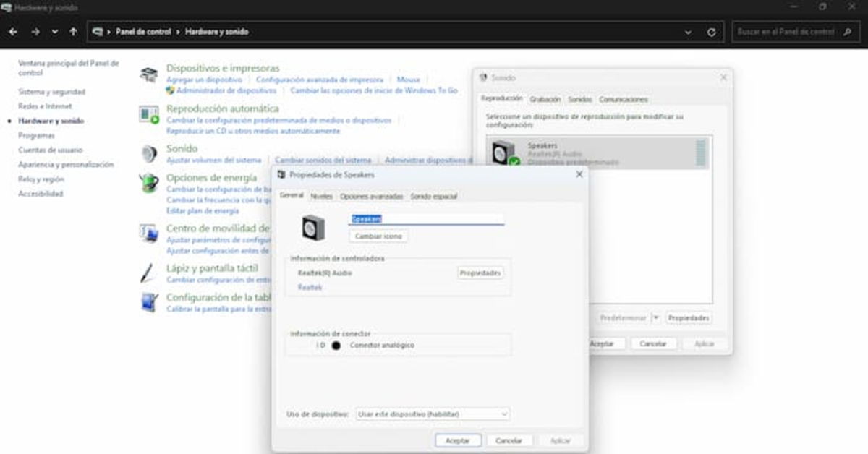Image resolution: width=868 pixels, height=454 pixels.
Task: Click the Configuración de la tableta icon
Action: [x=148, y=303]
